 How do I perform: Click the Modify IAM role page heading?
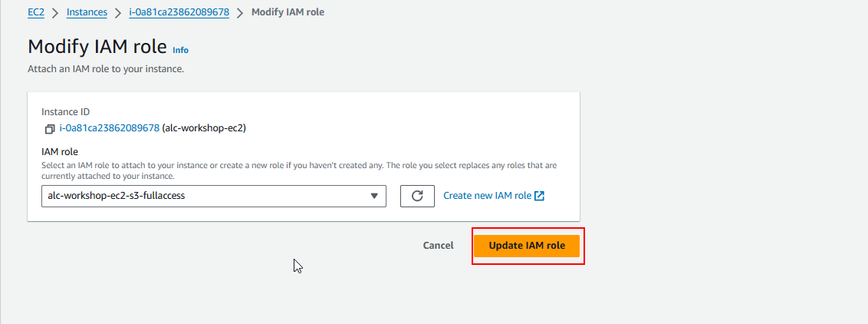pos(97,46)
